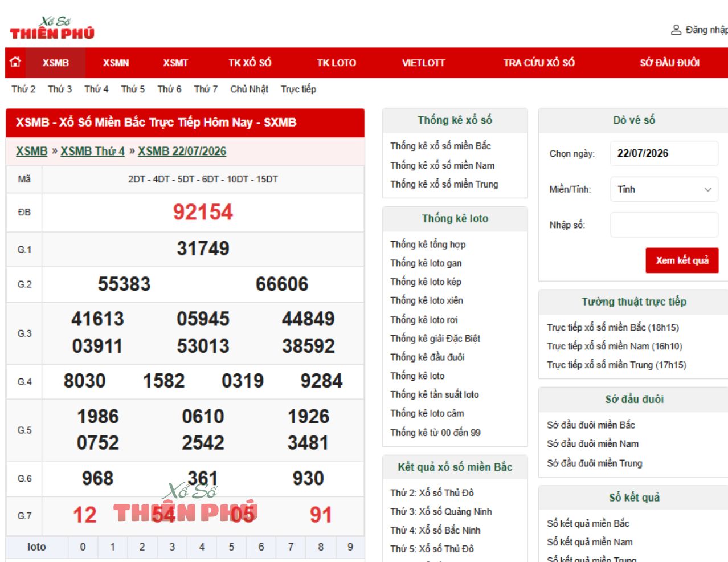Open Sổ kết quả miền Bắc
This screenshot has height=562, width=728.
pos(588,523)
